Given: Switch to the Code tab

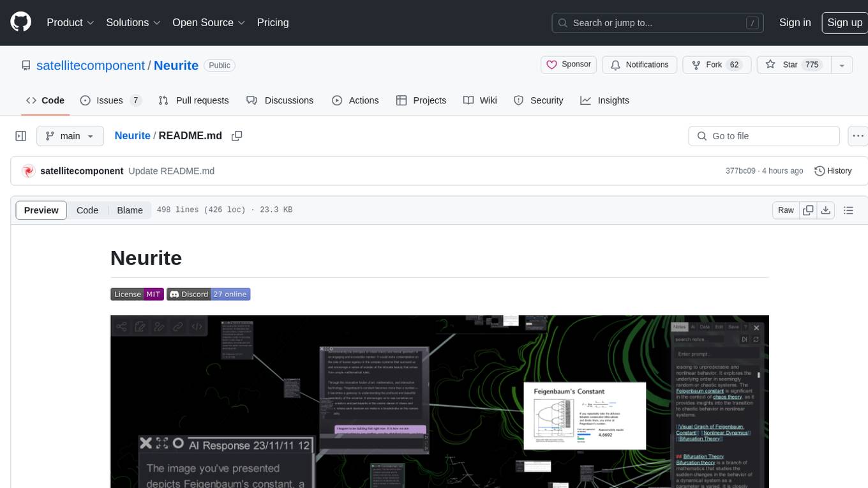Looking at the screenshot, I should 45,100.
